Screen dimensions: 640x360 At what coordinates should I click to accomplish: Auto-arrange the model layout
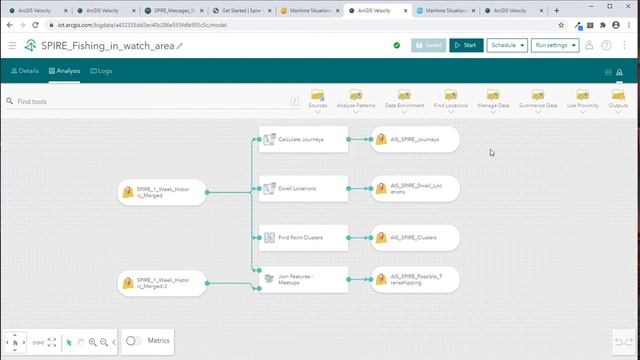coord(38,342)
